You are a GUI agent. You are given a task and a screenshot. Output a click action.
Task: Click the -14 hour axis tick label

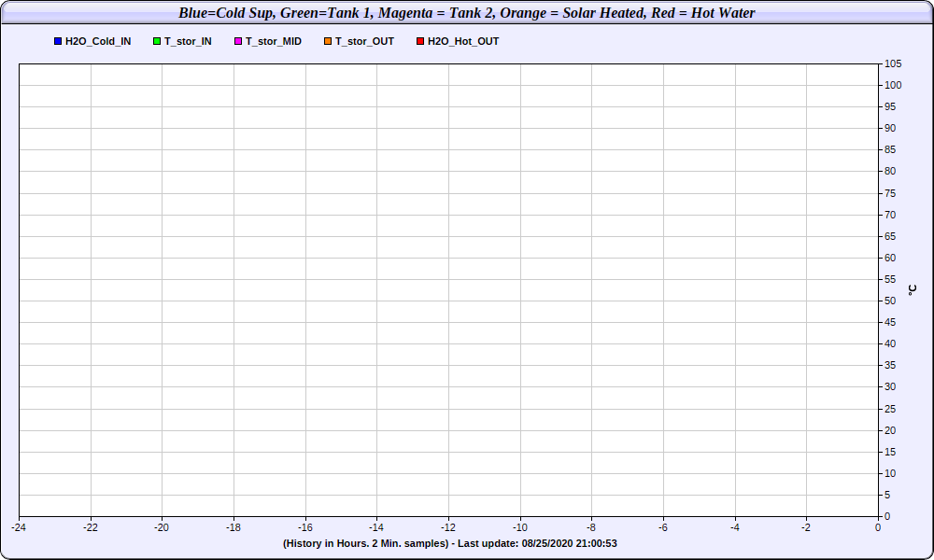pos(376,527)
